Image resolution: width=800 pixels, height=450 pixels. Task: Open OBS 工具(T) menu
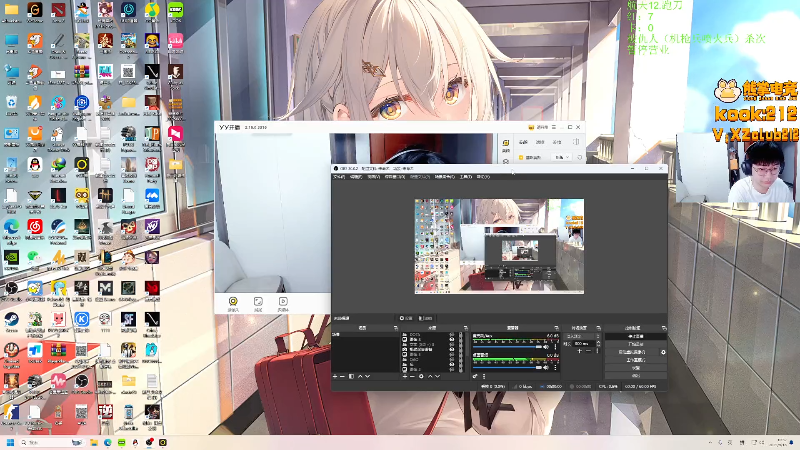[465, 177]
